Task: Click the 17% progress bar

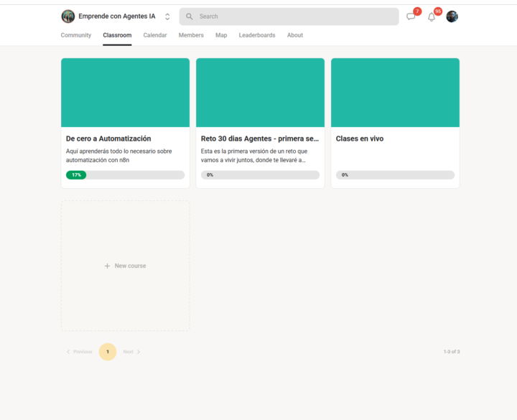Action: click(x=125, y=175)
